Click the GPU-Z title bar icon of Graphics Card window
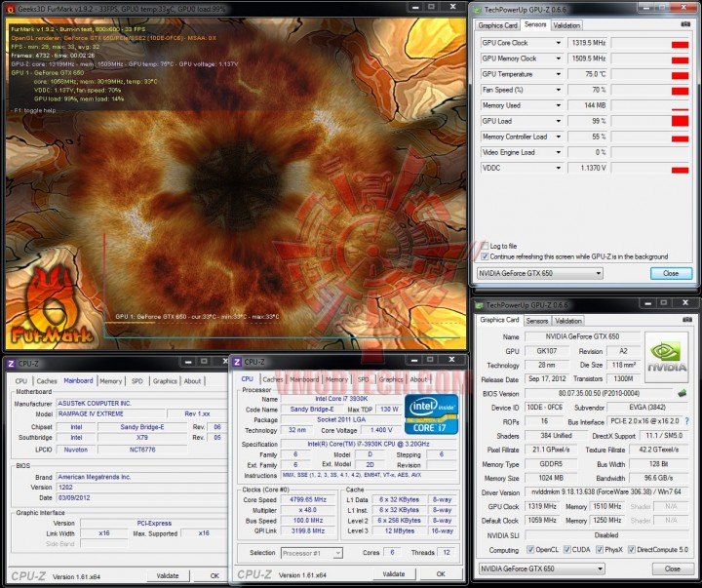The width and height of the screenshot is (702, 588). click(x=479, y=305)
